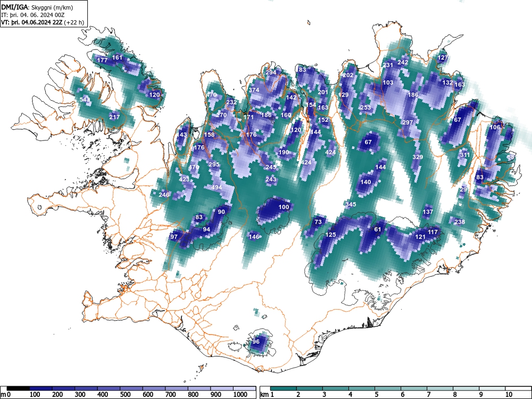Select the palest lavender legend segment after 1000
The width and height of the screenshot is (532, 399).
pos(244,388)
